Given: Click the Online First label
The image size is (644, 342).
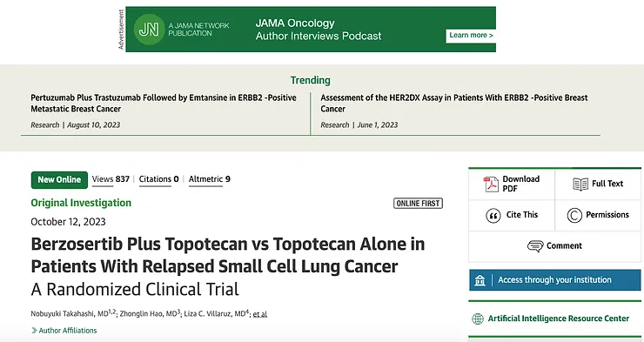Looking at the screenshot, I should point(418,204).
